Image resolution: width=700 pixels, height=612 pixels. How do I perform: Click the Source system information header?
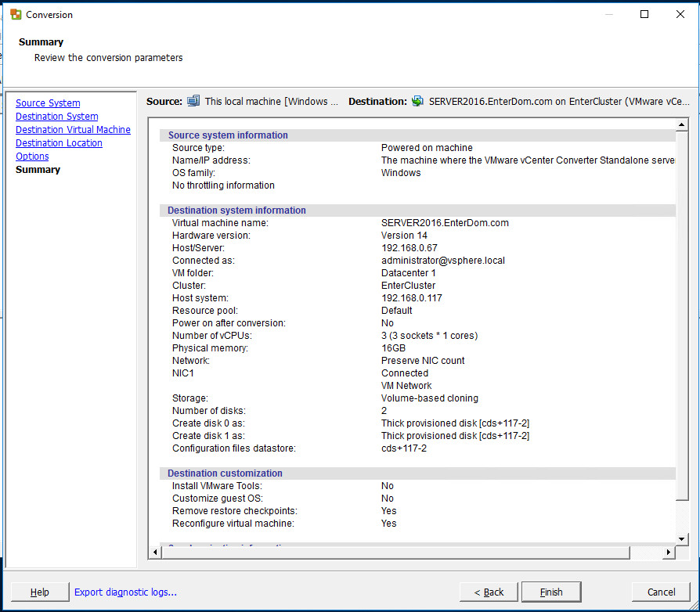click(228, 135)
